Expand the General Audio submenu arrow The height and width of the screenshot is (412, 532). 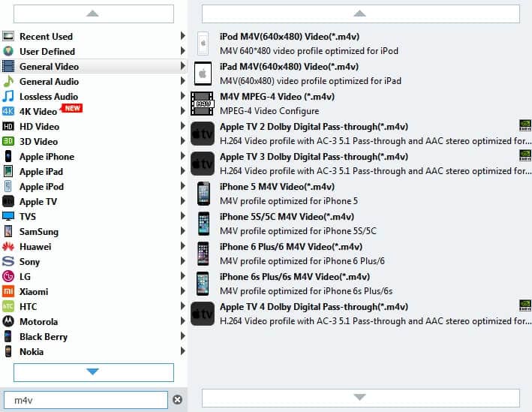182,81
